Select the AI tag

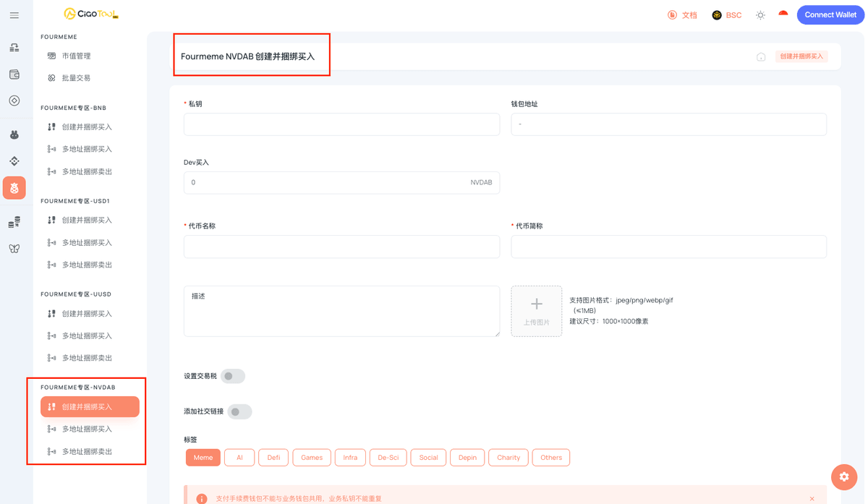pos(239,458)
